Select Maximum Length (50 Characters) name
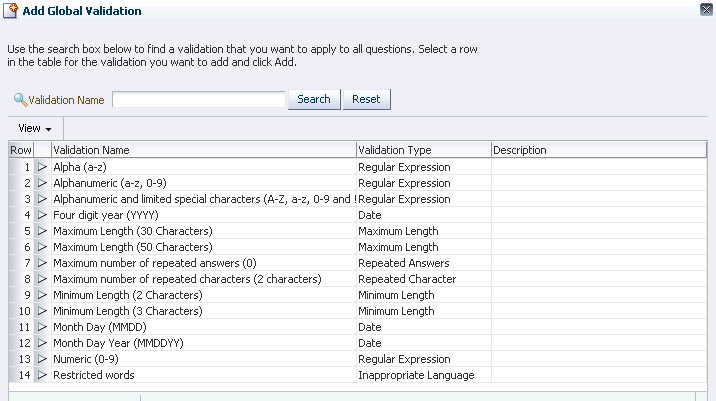 point(133,247)
